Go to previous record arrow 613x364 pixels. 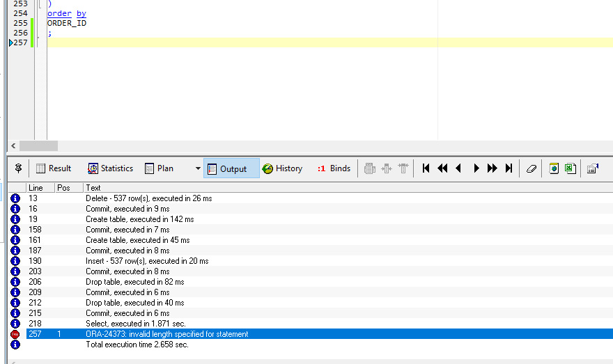[458, 168]
